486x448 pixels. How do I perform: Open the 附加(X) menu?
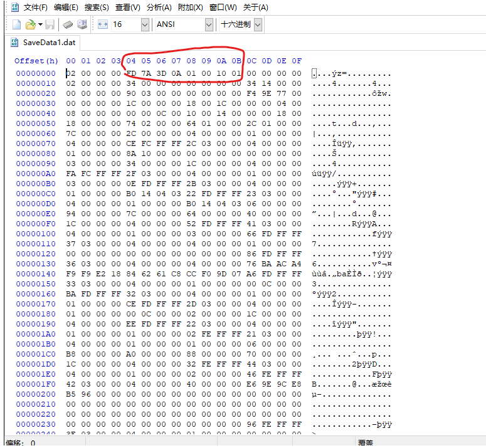coord(190,8)
